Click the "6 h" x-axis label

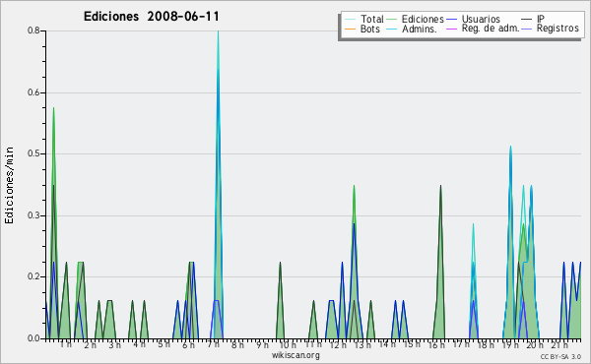coord(188,345)
